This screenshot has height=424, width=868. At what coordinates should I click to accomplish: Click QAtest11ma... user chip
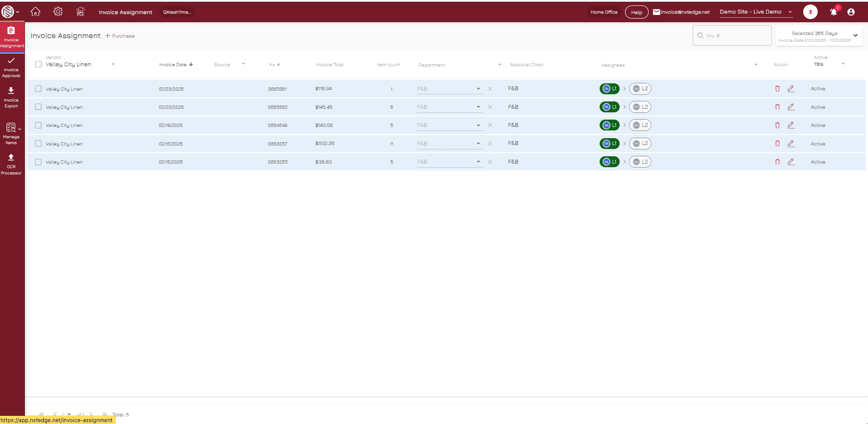tap(177, 12)
